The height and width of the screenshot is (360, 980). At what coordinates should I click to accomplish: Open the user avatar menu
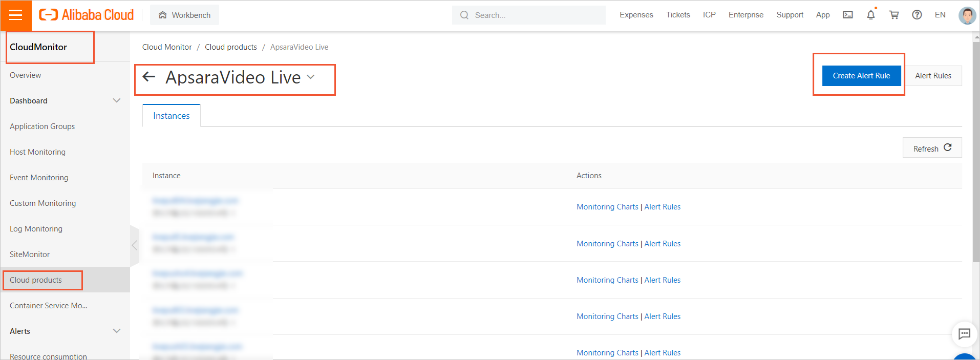tap(967, 15)
